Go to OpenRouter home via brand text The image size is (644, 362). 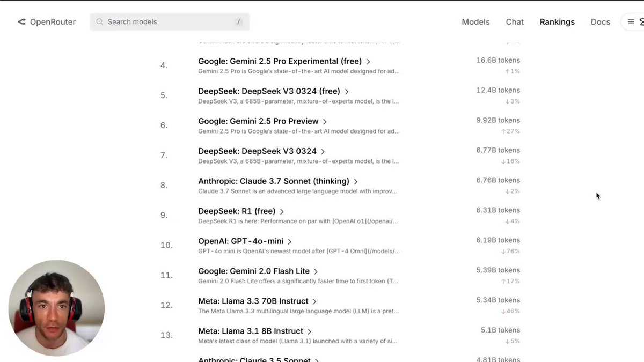(53, 22)
